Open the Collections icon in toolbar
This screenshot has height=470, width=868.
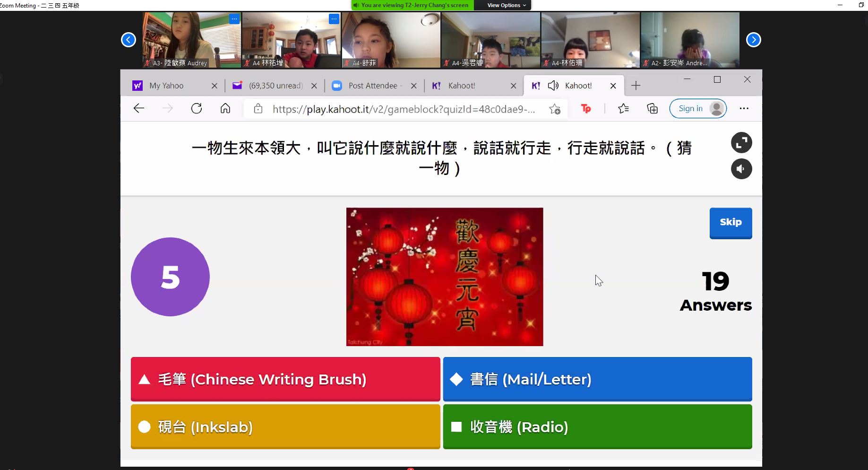click(x=652, y=109)
